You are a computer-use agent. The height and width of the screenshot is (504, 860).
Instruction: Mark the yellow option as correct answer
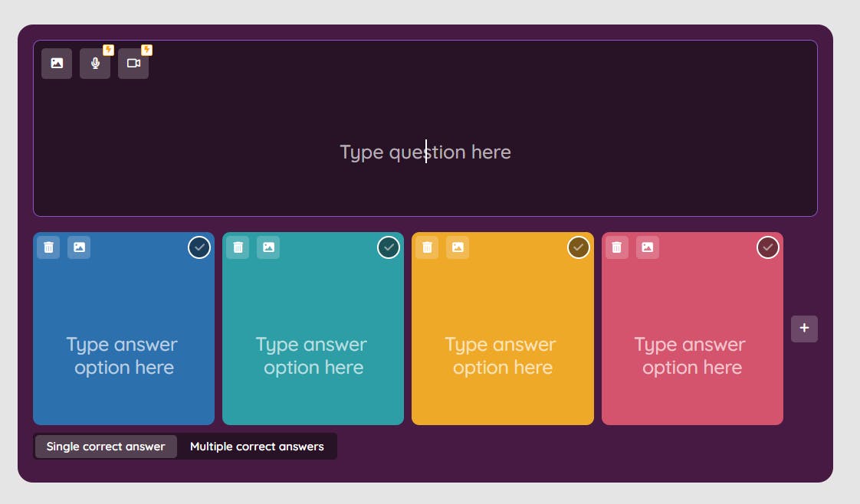click(x=578, y=247)
